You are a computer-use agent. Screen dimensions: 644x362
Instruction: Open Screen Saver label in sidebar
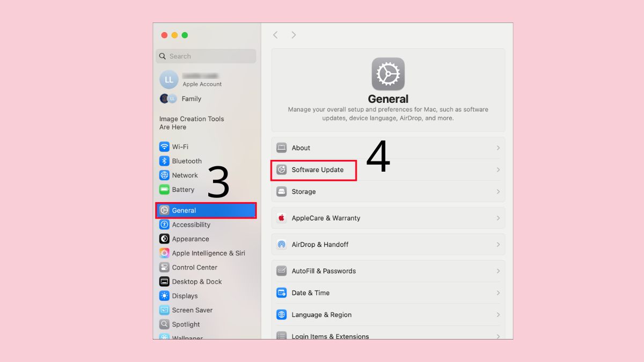click(x=192, y=310)
